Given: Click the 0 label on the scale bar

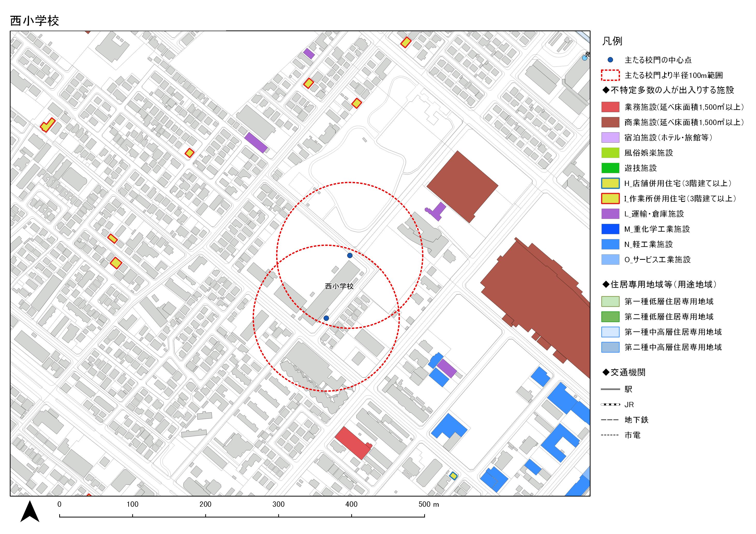Looking at the screenshot, I should pos(59,504).
